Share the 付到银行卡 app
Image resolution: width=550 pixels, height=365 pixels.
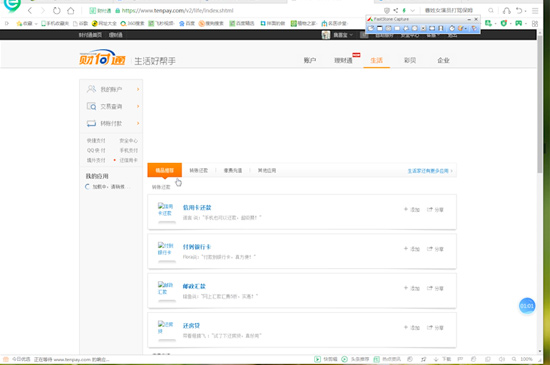[x=435, y=249]
